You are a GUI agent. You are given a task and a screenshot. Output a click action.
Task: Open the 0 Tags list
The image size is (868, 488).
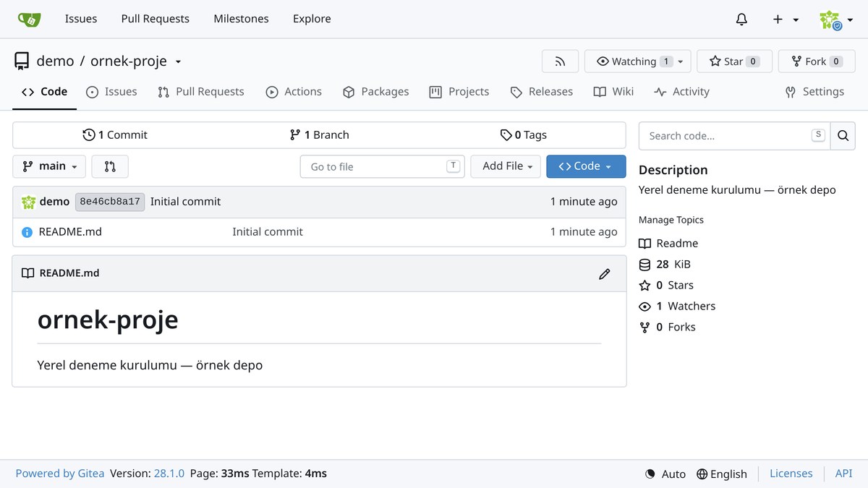[x=524, y=135]
